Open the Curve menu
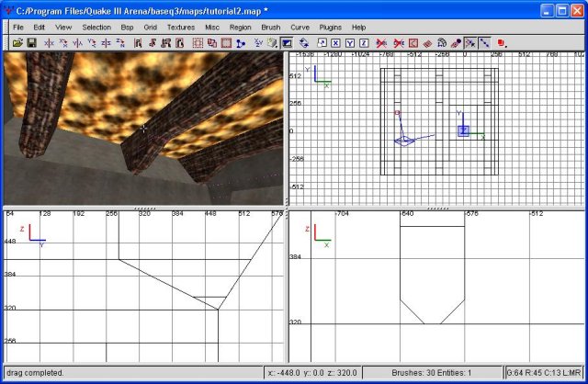The image size is (588, 384). (300, 28)
